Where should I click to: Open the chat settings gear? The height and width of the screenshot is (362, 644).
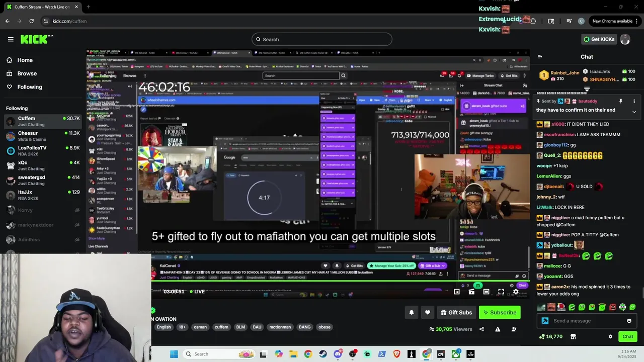point(610,337)
